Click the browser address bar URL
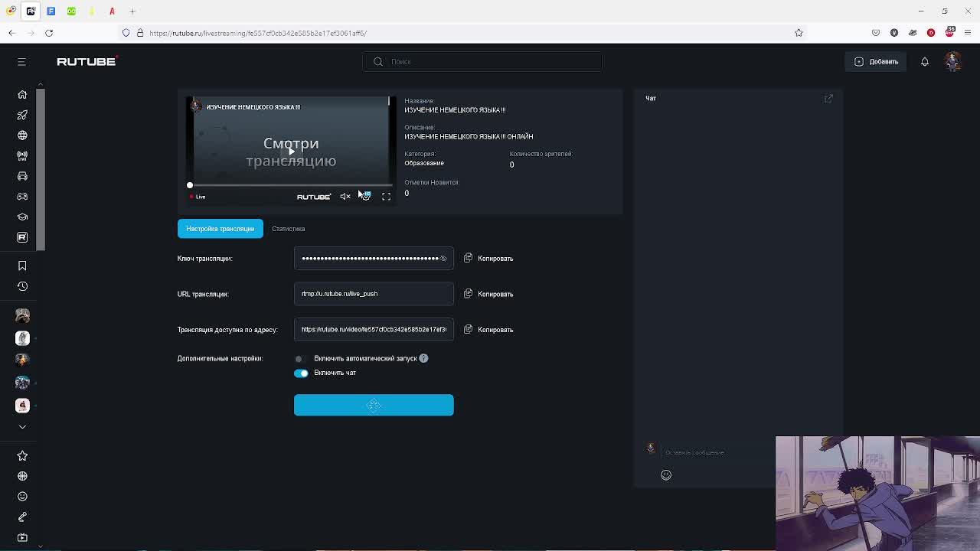980x551 pixels. point(258,33)
